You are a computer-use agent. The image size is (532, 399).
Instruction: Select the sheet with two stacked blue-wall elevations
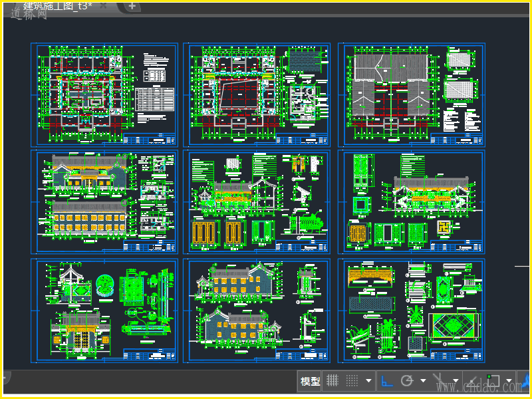pyautogui.click(x=256, y=311)
